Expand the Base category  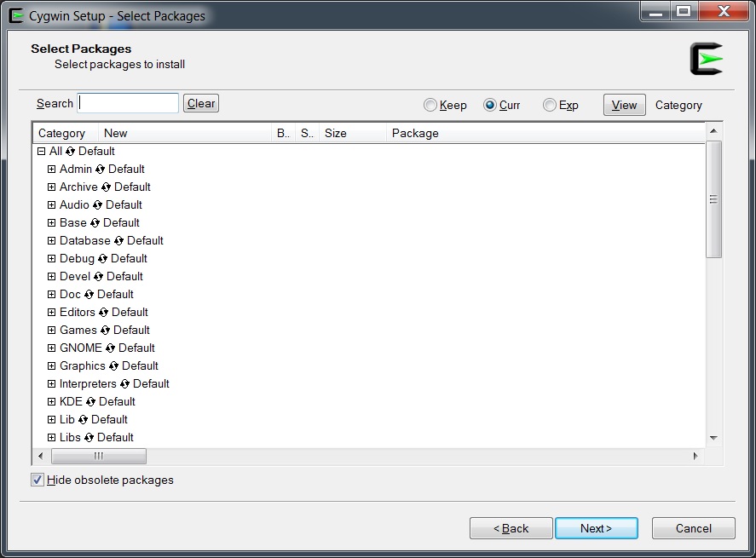pos(52,222)
